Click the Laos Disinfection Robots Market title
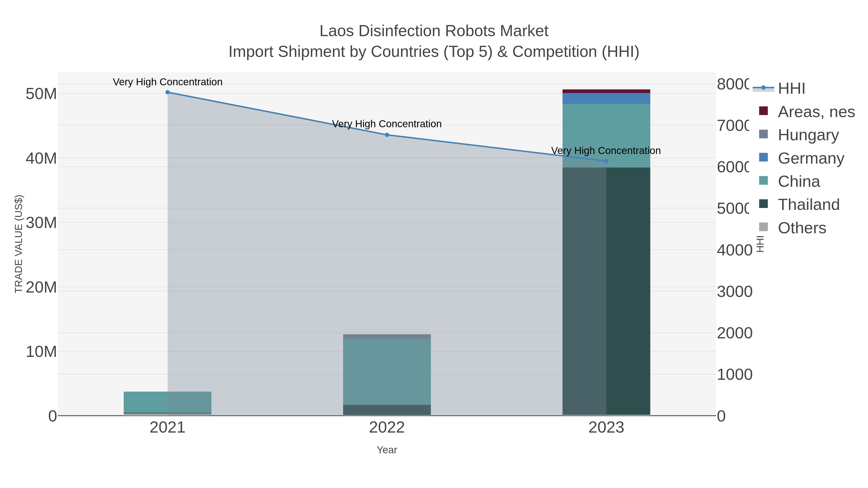Viewport: 868px width, 488px height. tap(434, 31)
